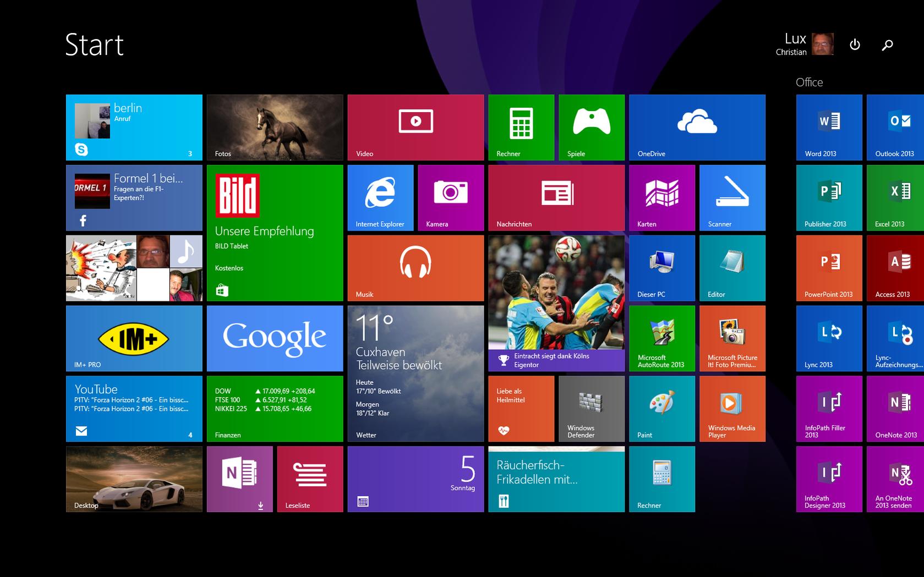The height and width of the screenshot is (577, 924).
Task: Open the Räucherfisch-Frikadellen recipe tile
Action: click(557, 480)
